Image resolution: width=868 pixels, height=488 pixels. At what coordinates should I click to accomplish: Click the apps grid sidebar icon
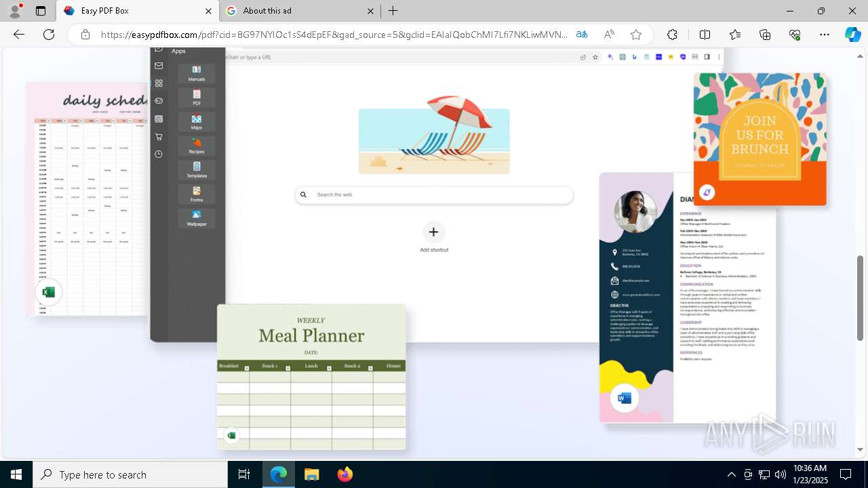[159, 83]
